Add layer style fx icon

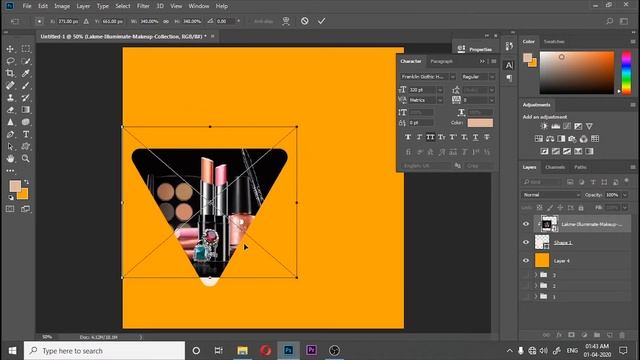point(559,335)
